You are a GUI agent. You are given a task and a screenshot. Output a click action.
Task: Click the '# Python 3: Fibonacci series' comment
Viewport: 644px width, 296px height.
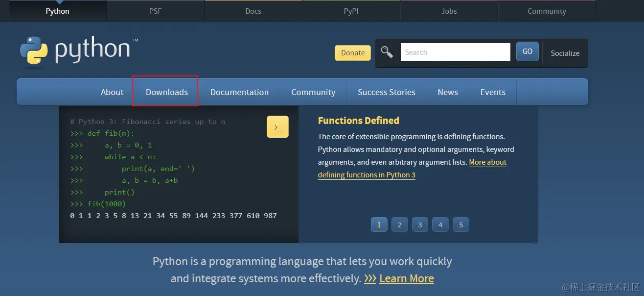pyautogui.click(x=148, y=122)
